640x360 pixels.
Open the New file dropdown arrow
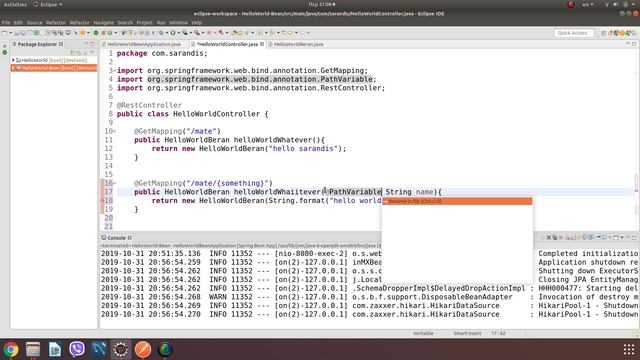[x=10, y=33]
